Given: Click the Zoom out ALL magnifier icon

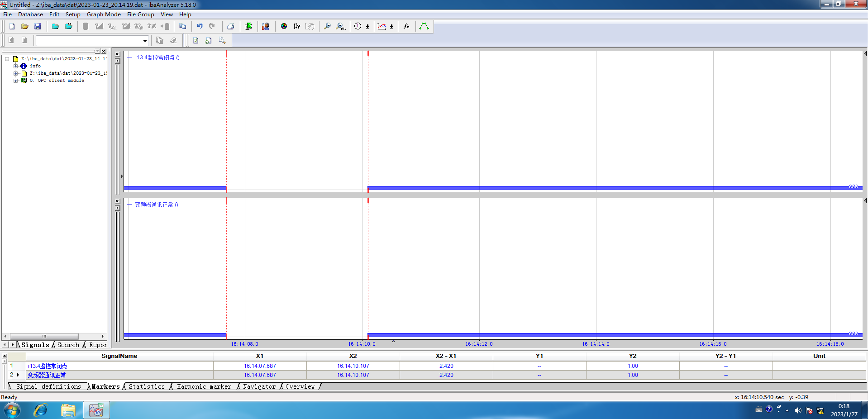Looking at the screenshot, I should pyautogui.click(x=340, y=27).
